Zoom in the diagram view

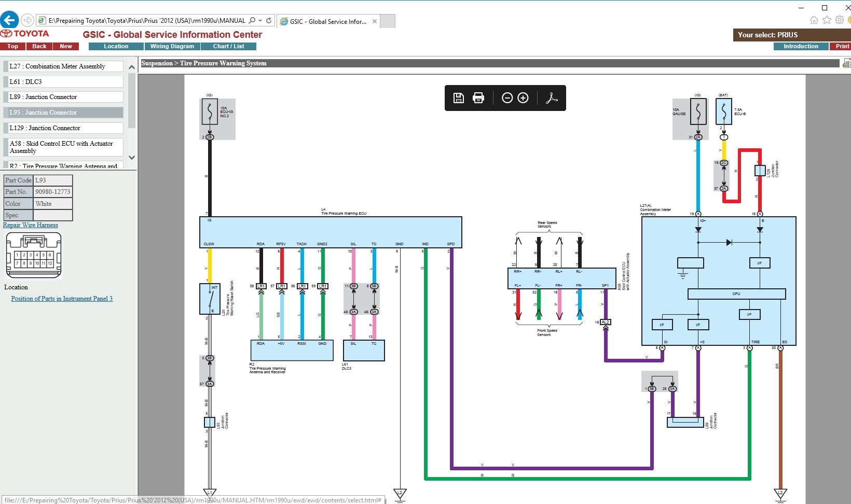click(523, 98)
